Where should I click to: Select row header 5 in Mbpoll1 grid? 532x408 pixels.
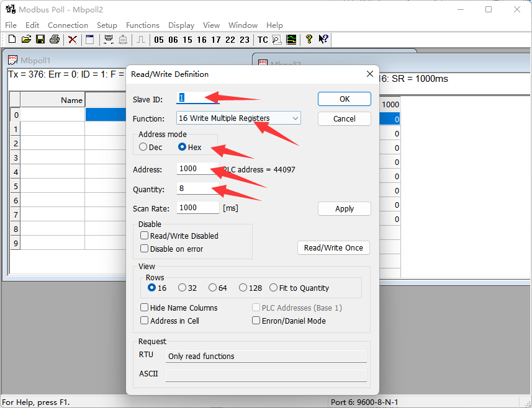click(x=16, y=187)
